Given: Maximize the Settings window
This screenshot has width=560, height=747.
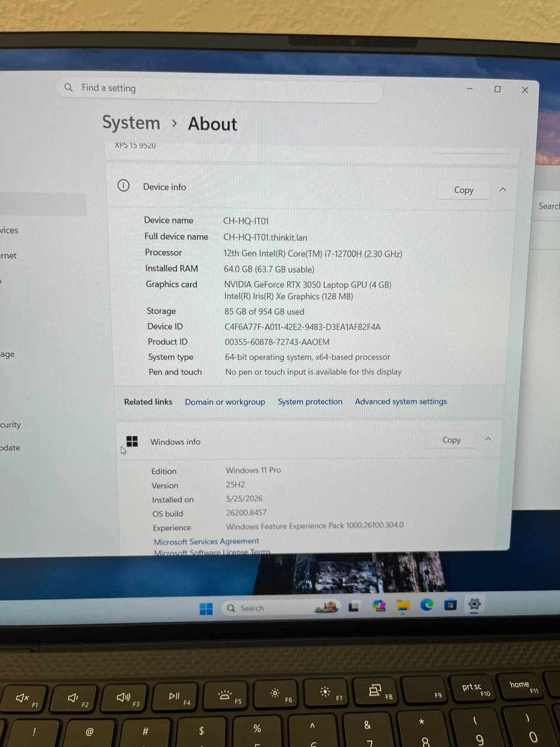Looking at the screenshot, I should tap(498, 89).
